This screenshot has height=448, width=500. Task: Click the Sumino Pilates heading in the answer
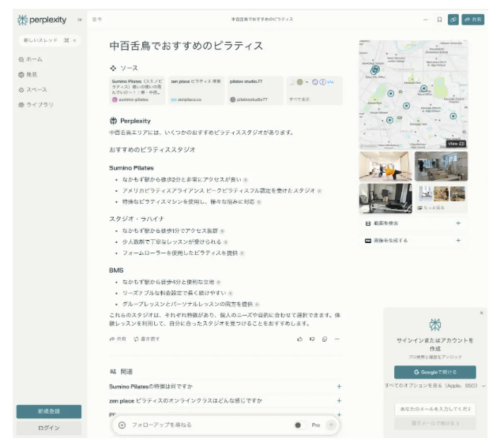pos(131,168)
